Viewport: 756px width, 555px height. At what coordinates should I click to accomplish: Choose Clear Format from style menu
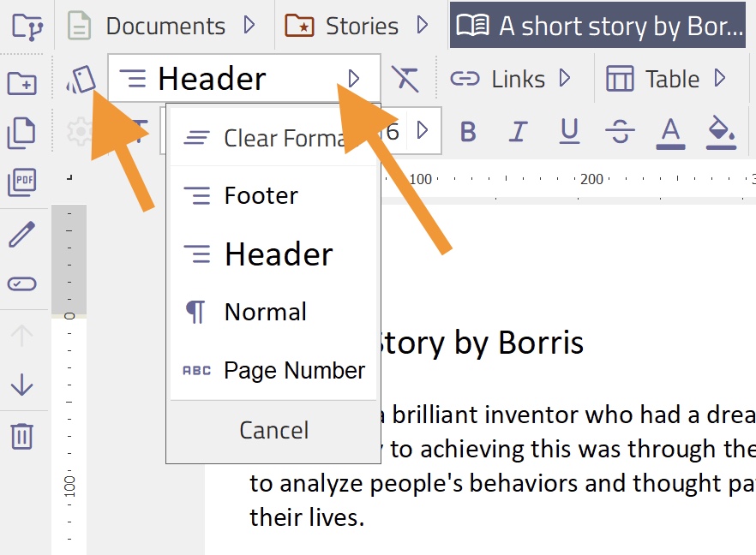click(273, 138)
